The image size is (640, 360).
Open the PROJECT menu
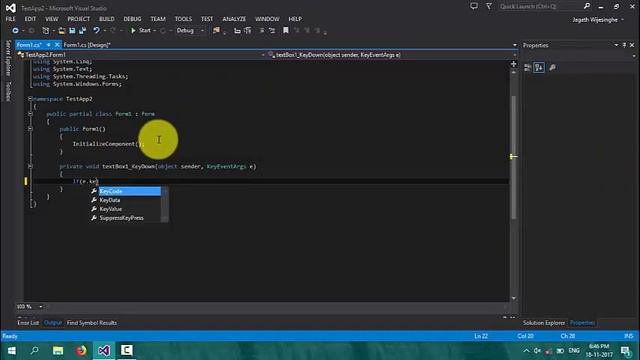pyautogui.click(x=79, y=19)
